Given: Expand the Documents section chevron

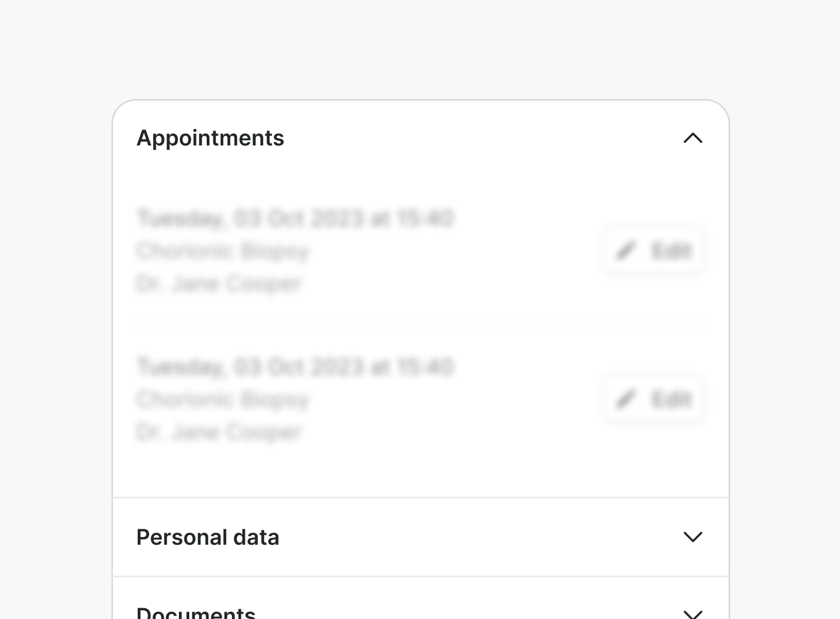Looking at the screenshot, I should [x=693, y=614].
